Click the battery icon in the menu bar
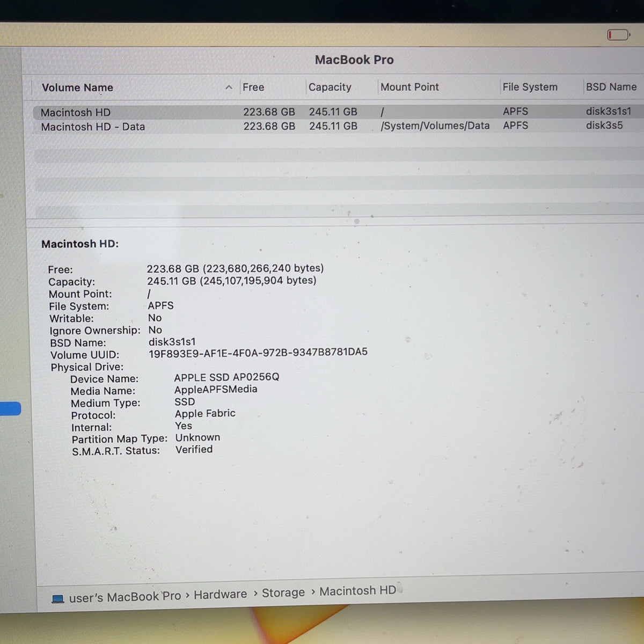Screen dimensions: 644x644 pyautogui.click(x=618, y=35)
